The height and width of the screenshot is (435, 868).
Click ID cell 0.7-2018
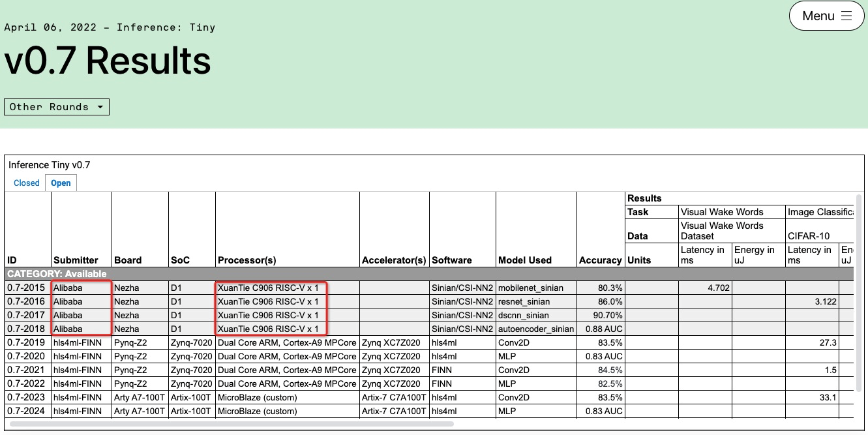point(28,329)
